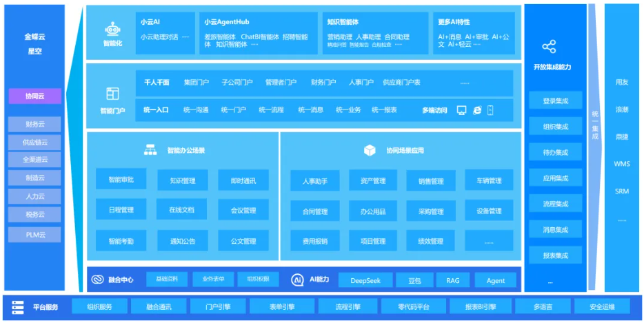Screen dimensions: 644x325
Task: Click the 待办集成 box
Action: point(556,152)
